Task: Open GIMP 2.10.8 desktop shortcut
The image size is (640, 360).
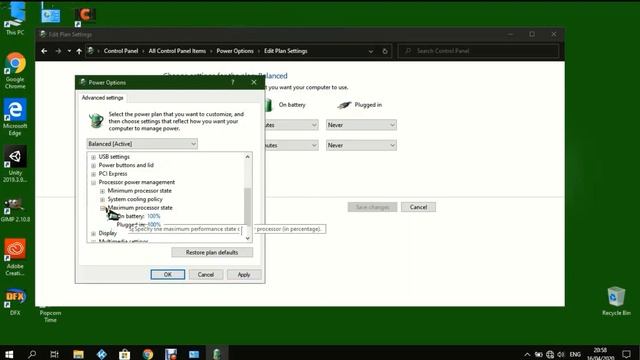Action: click(15, 210)
